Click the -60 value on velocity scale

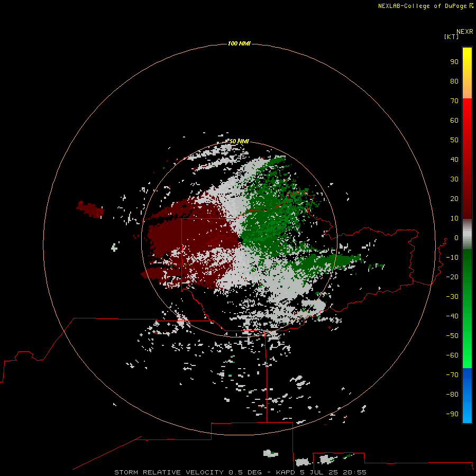452,355
